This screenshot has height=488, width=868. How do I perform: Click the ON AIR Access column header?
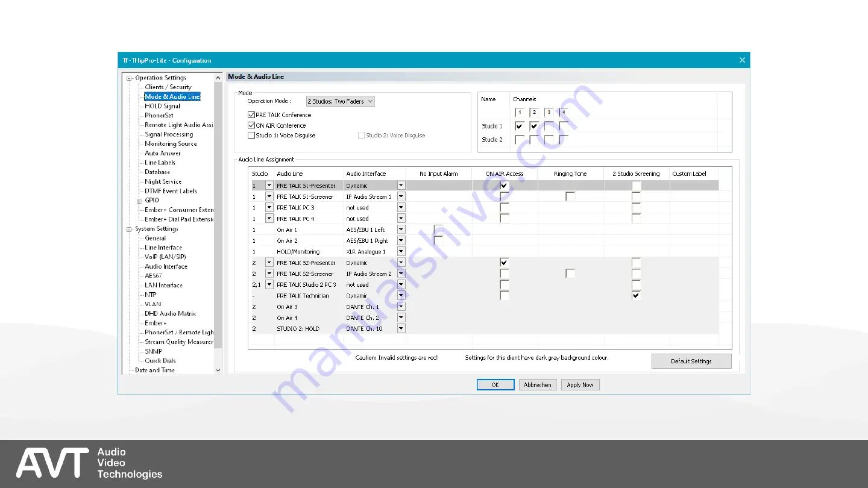(x=505, y=174)
